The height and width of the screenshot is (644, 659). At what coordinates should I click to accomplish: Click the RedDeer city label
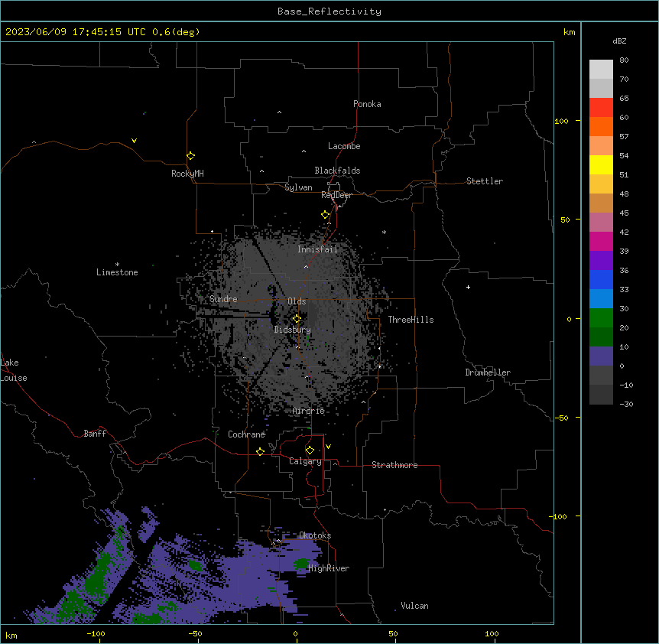336,195
